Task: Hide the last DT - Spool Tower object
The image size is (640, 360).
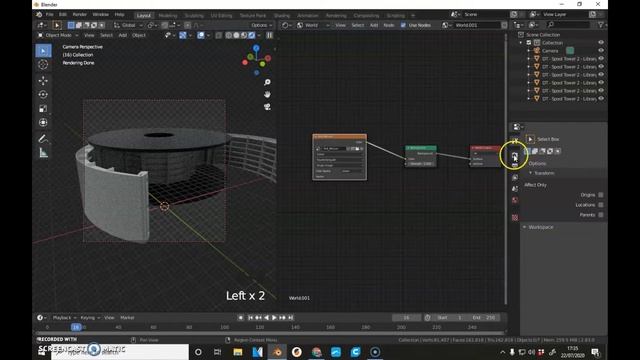Action: point(601,99)
